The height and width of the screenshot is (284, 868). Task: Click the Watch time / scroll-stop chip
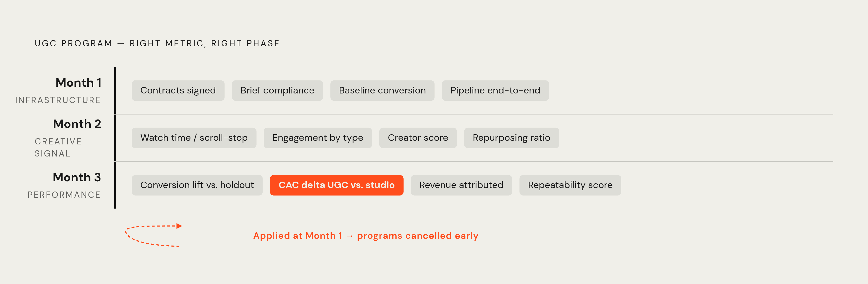click(194, 138)
